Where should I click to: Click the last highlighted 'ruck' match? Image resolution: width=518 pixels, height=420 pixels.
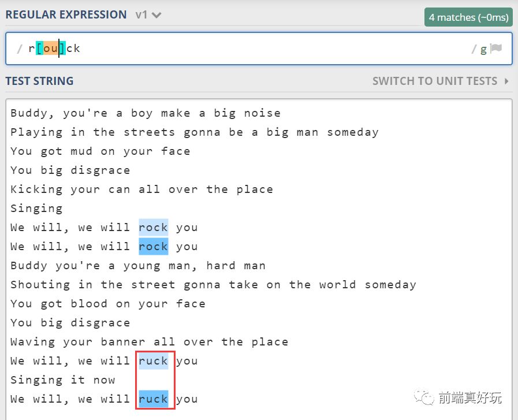coord(153,399)
